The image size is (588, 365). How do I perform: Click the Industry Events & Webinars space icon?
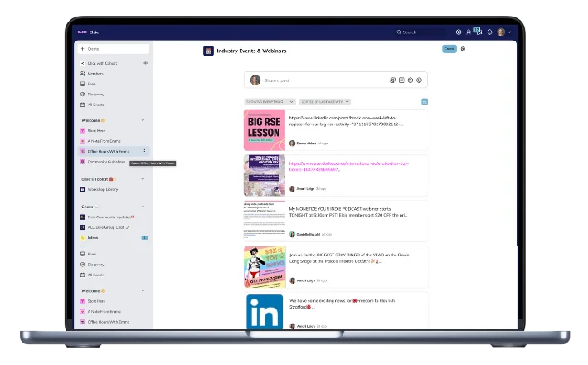[x=208, y=51]
